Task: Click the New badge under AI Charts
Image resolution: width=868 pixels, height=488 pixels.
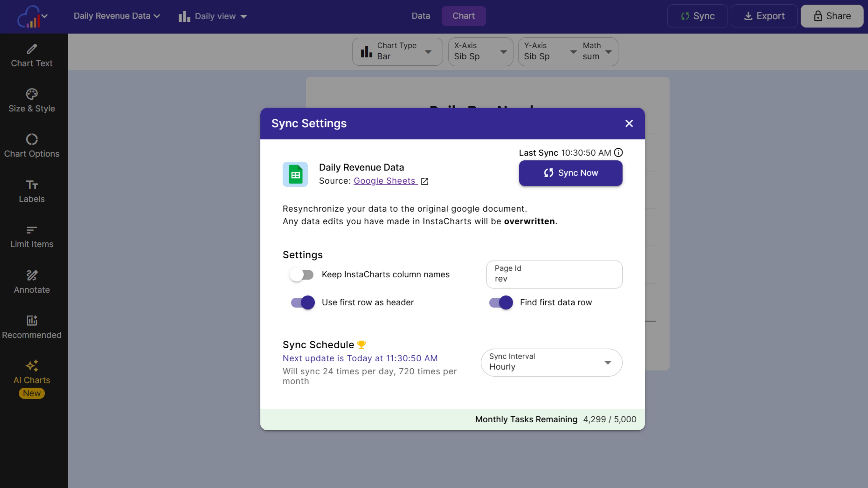Action: click(32, 393)
